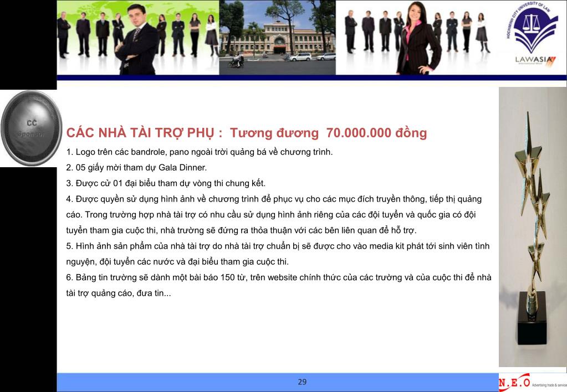The width and height of the screenshot is (567, 392).
Task: Click page number 29 in footer
Action: (302, 382)
